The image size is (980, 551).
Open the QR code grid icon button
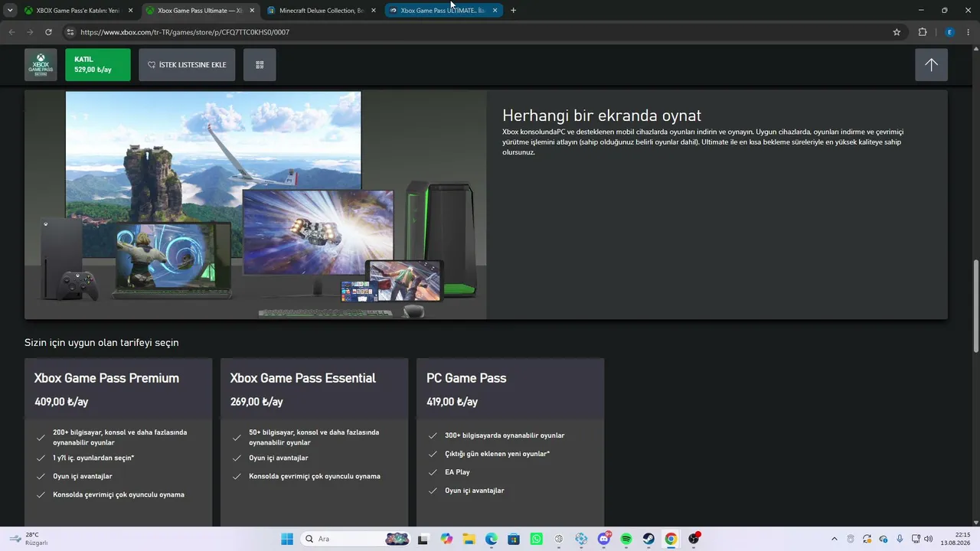click(260, 65)
